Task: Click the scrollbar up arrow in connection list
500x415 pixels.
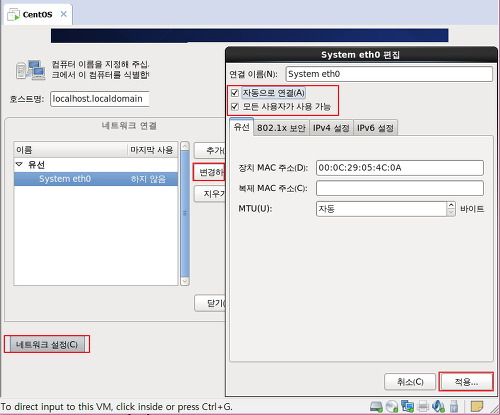Action: tap(185, 146)
